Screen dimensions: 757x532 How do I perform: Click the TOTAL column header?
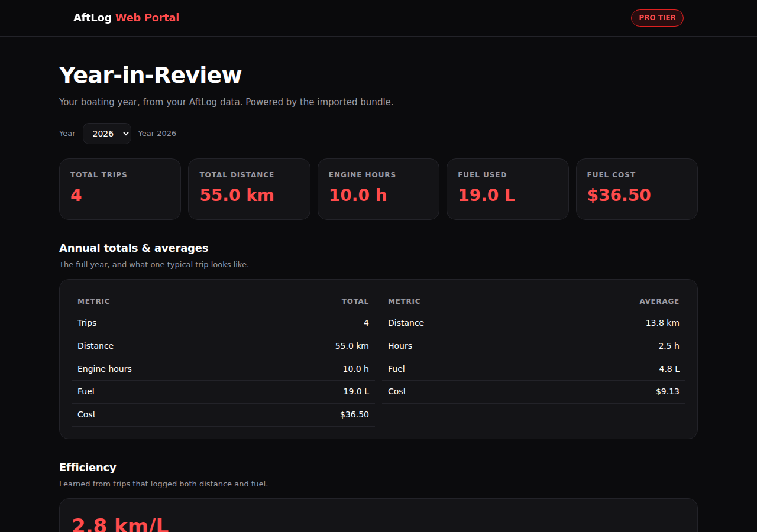pyautogui.click(x=355, y=301)
